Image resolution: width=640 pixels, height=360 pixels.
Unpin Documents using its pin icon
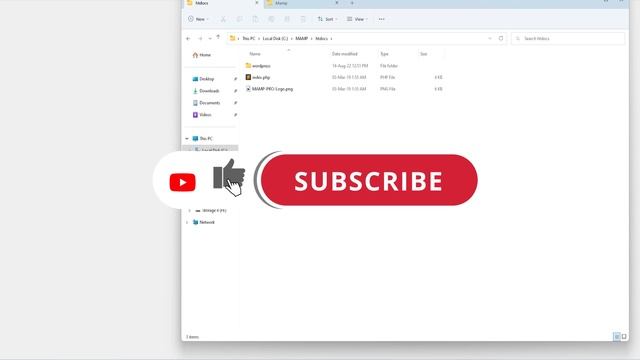[x=235, y=103]
